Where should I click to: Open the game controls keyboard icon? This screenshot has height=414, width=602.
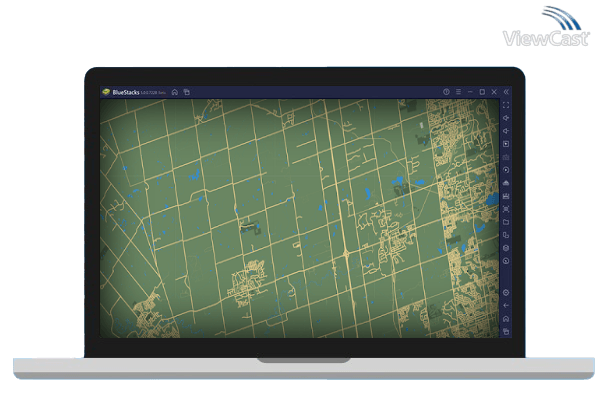pyautogui.click(x=506, y=157)
